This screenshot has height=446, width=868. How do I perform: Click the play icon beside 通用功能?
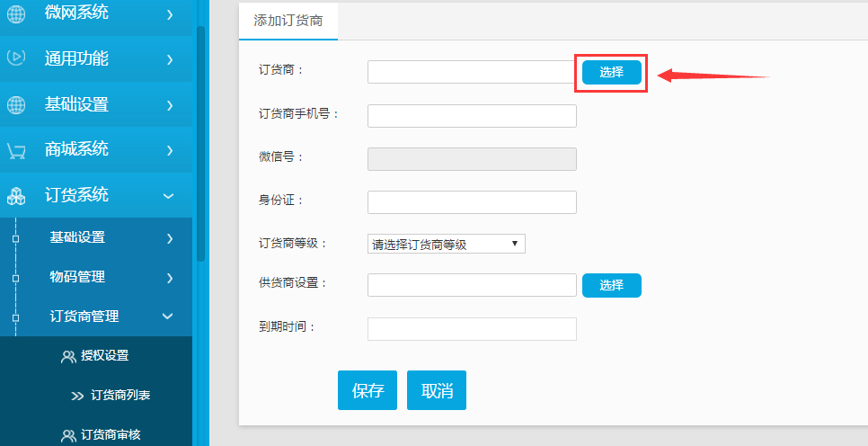click(16, 57)
